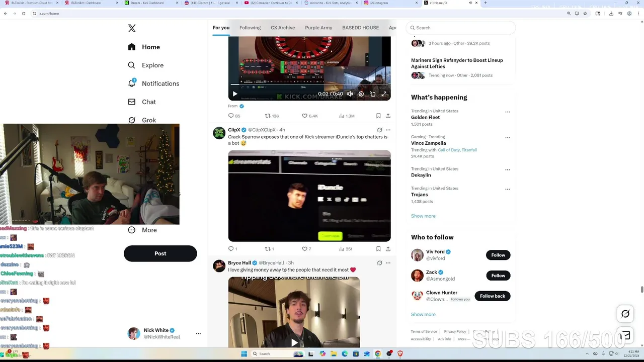Open the Windows Start menu
This screenshot has height=362, width=644.
click(244, 354)
